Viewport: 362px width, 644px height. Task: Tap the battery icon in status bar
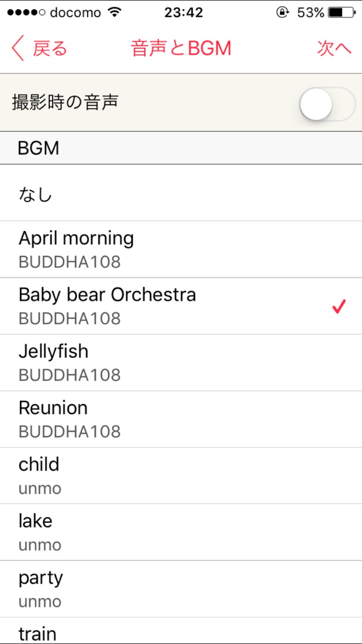343,12
